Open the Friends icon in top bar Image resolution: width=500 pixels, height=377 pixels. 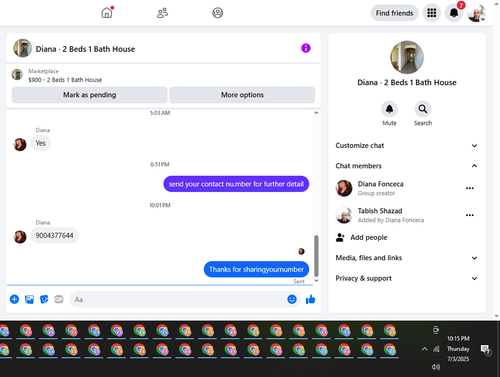tap(162, 13)
